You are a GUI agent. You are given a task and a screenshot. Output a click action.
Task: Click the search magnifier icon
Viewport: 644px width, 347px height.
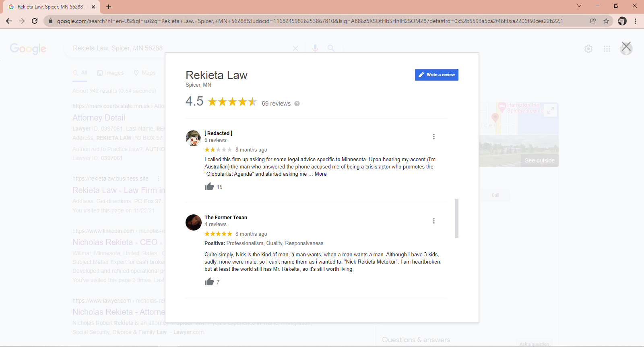pos(331,48)
